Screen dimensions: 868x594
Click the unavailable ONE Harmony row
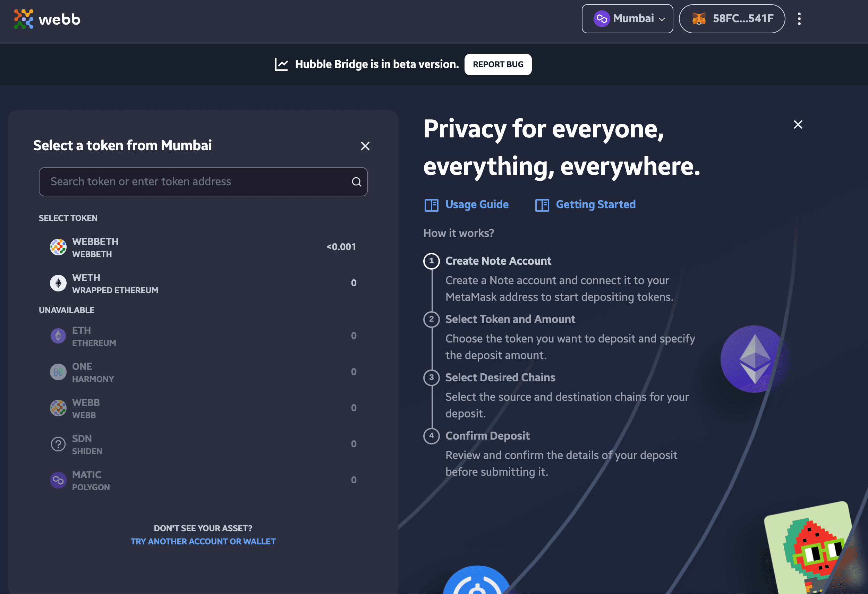click(x=203, y=372)
